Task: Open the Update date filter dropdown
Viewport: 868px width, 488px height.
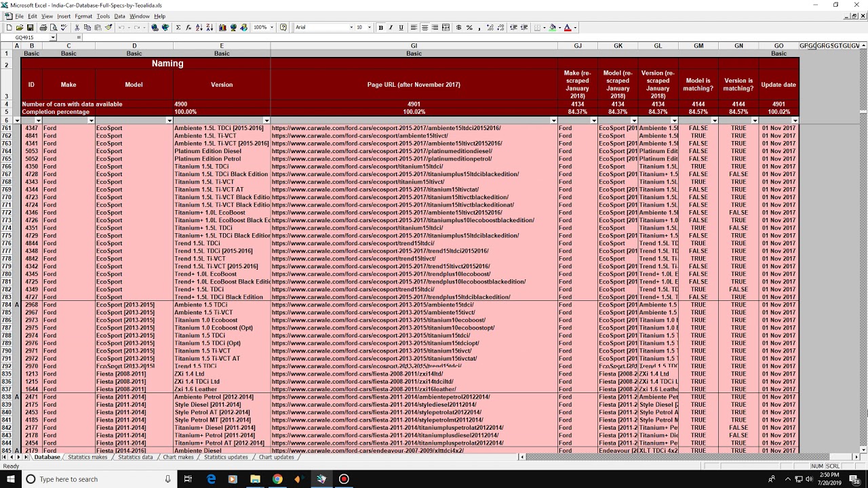Action: click(795, 121)
